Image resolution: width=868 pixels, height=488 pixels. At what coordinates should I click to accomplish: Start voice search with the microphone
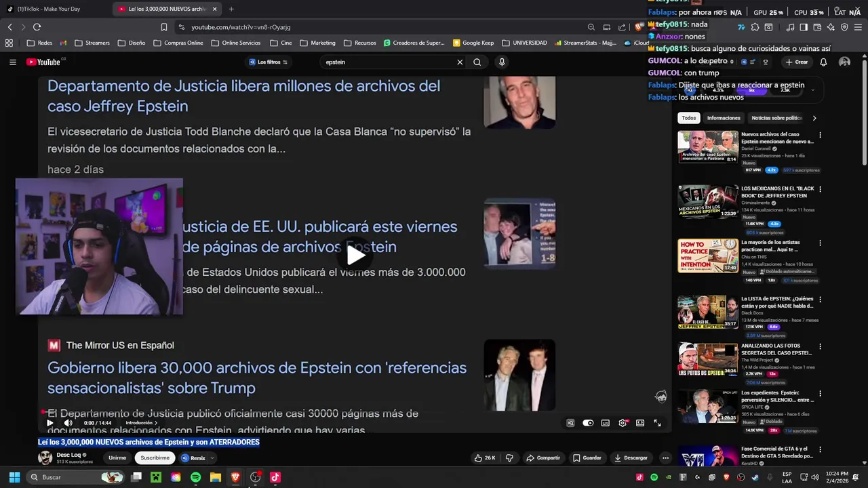(x=502, y=62)
